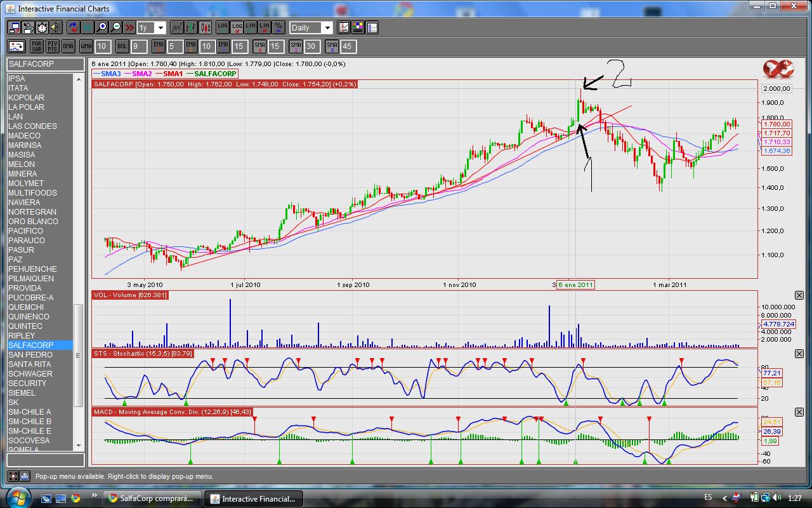Select the candlestick chart type icon
Screen dimensions: 812x508
point(205,27)
